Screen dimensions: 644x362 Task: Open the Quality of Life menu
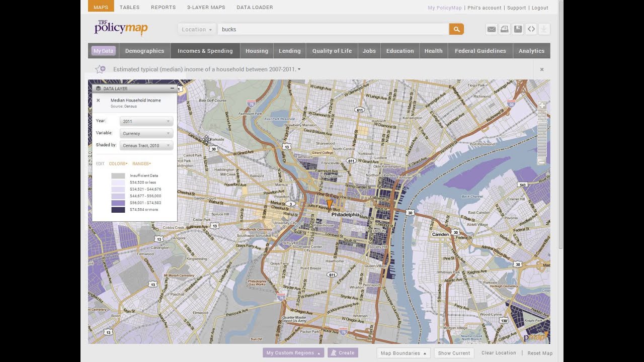[332, 51]
